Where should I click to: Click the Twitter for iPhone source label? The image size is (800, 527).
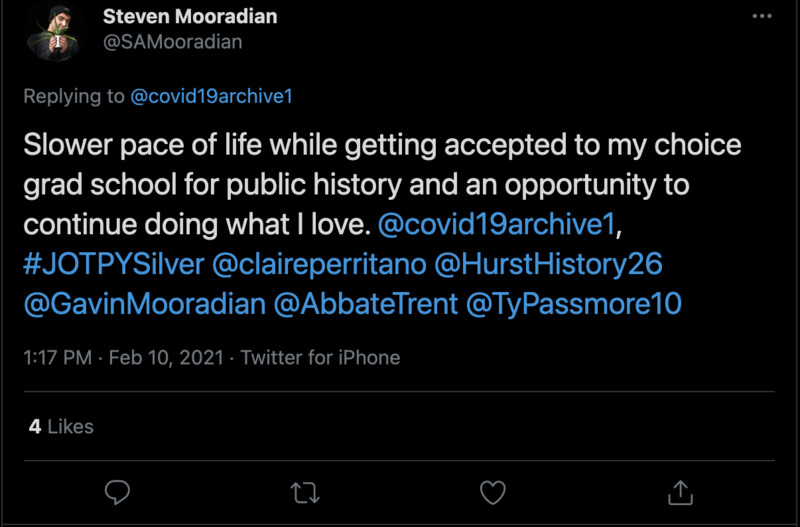pyautogui.click(x=320, y=357)
